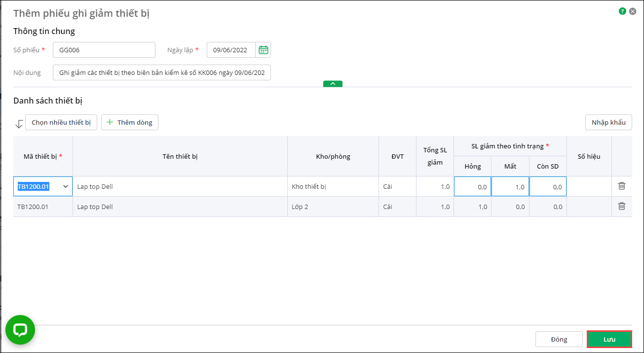
Task: Delete the Kho thiết bị row
Action: [622, 186]
